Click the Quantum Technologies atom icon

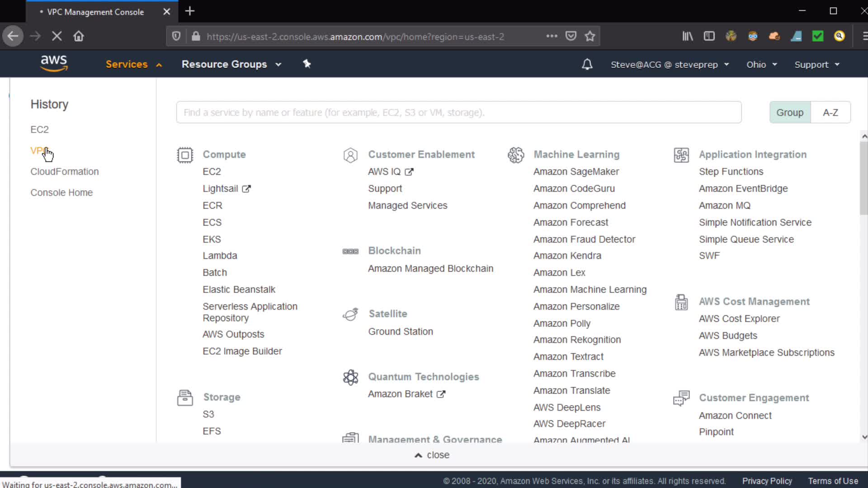(x=350, y=377)
